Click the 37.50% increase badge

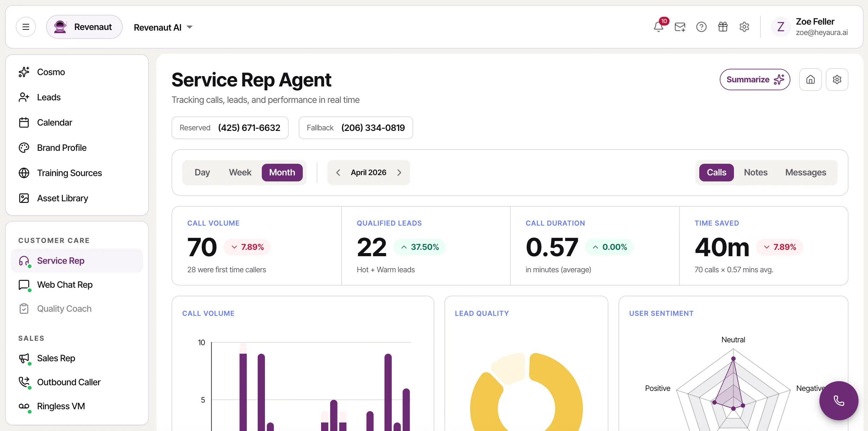(419, 247)
